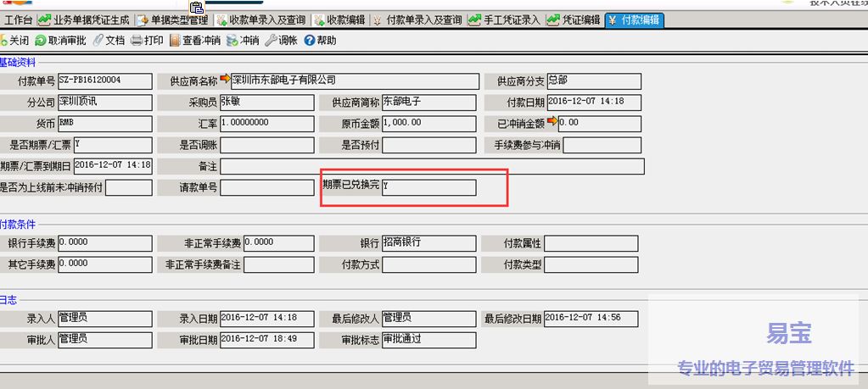The image size is (868, 389).
Task: Click the 审批标志 field showing 审批通过
Action: point(428,341)
